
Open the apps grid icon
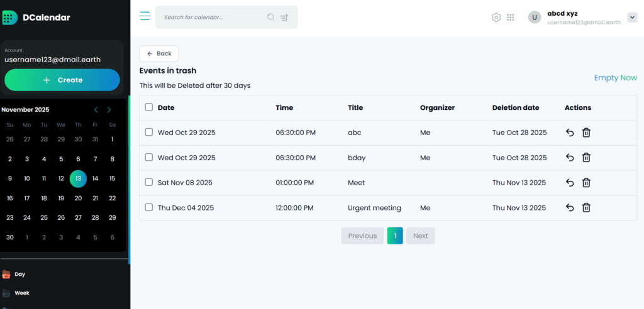click(511, 18)
